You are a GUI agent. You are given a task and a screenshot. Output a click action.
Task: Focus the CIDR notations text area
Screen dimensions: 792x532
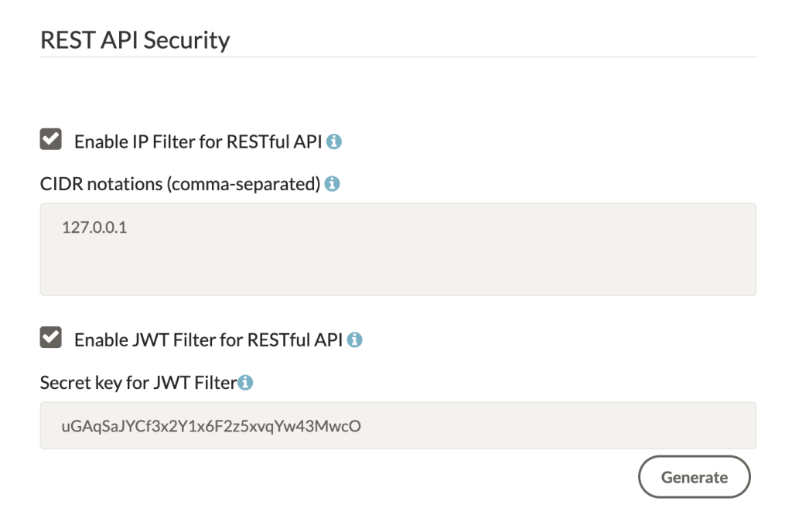coord(398,249)
